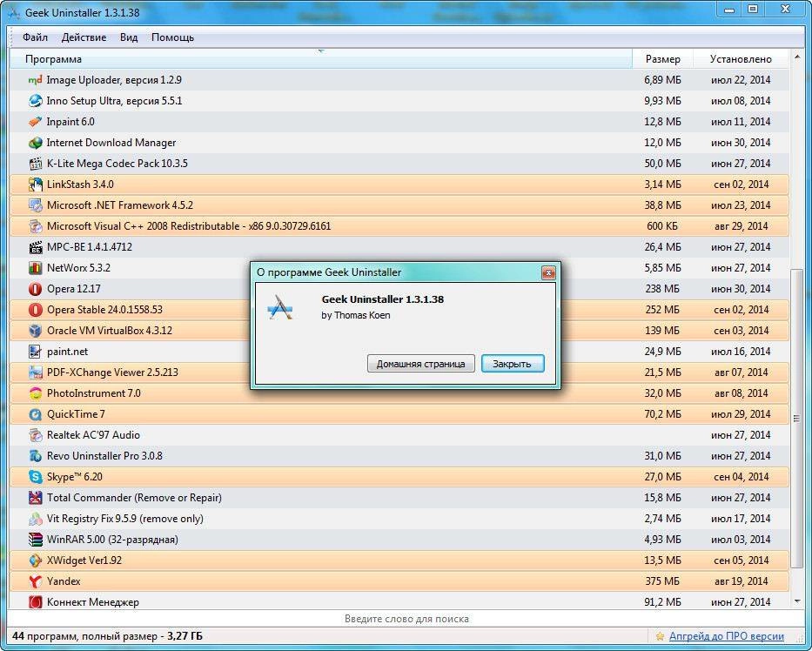Follow the Апгрейд до ПРО версии link
Image resolution: width=812 pixels, height=651 pixels.
click(x=727, y=636)
